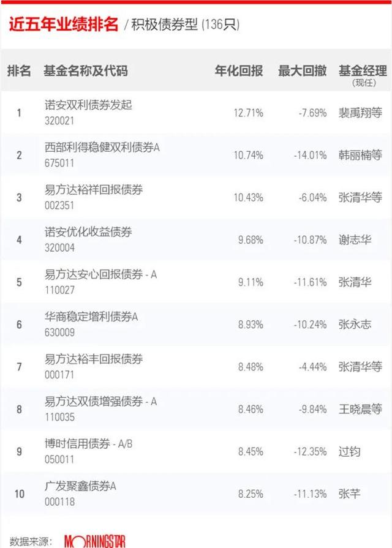
Task: Click the 年化回报 column header
Action: point(239,70)
